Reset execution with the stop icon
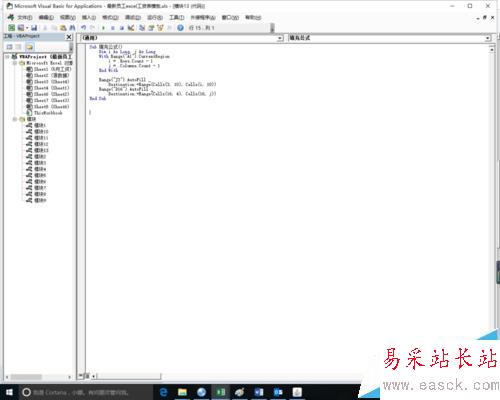 coord(122,28)
